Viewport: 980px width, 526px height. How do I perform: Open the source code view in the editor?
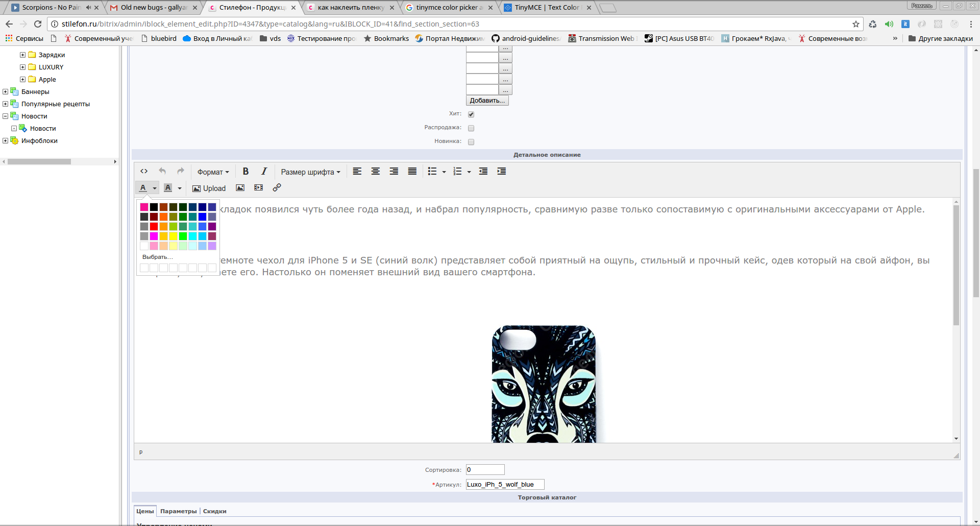pos(144,172)
